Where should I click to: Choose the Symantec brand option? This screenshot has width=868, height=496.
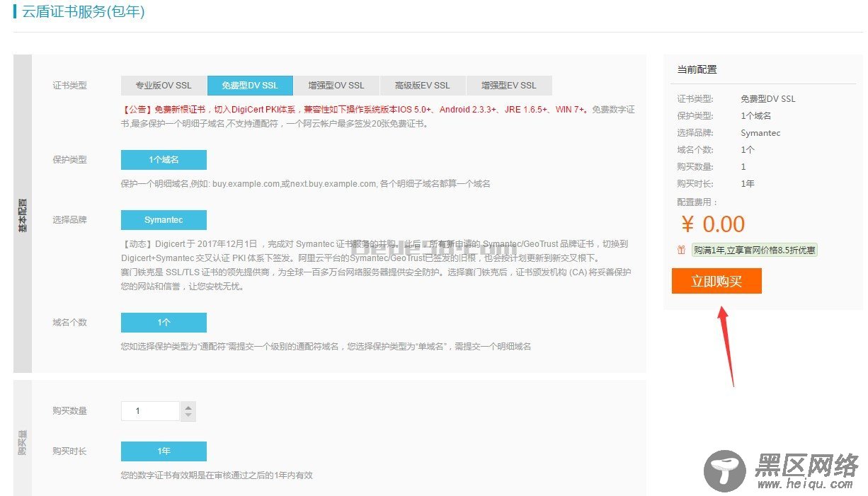tap(164, 220)
